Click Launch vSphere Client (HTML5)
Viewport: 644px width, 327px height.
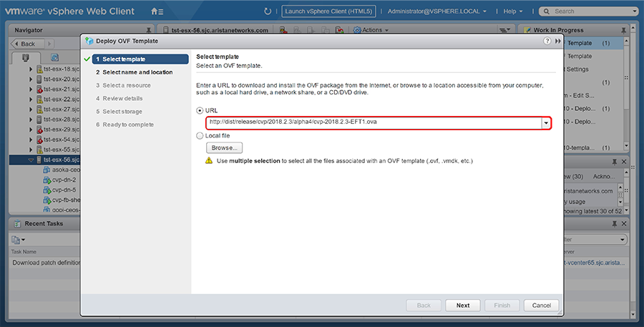(x=328, y=11)
